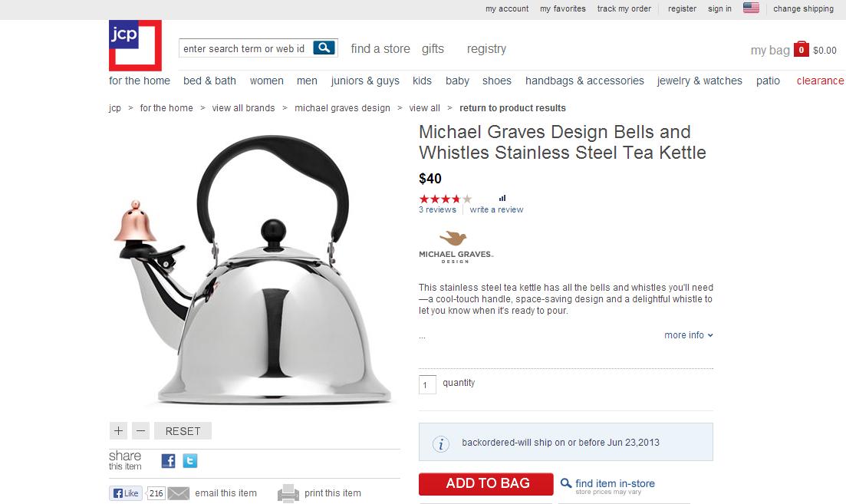
Task: Zoom in with the plus button
Action: point(118,430)
